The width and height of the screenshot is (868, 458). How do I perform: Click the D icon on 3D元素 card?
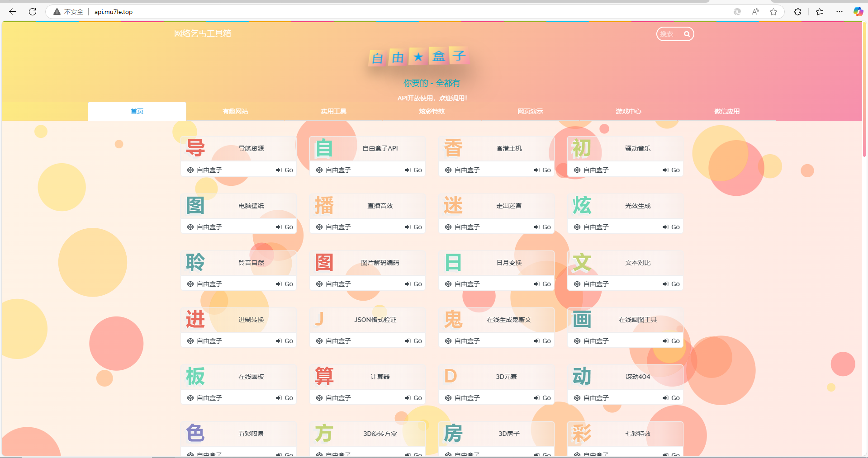pos(451,376)
